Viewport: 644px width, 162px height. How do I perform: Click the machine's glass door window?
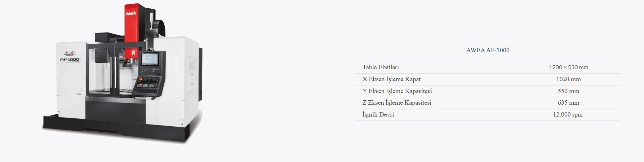point(100,73)
